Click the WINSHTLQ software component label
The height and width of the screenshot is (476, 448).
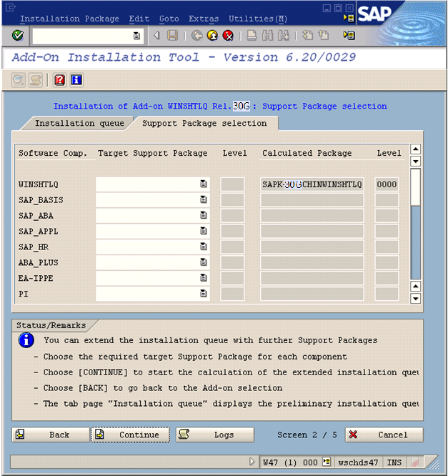(x=39, y=184)
